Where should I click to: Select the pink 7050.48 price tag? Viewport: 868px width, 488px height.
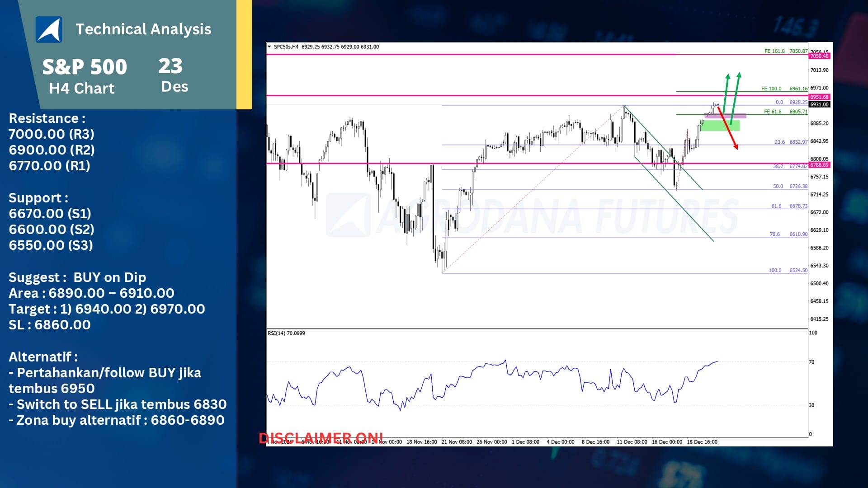(x=819, y=56)
